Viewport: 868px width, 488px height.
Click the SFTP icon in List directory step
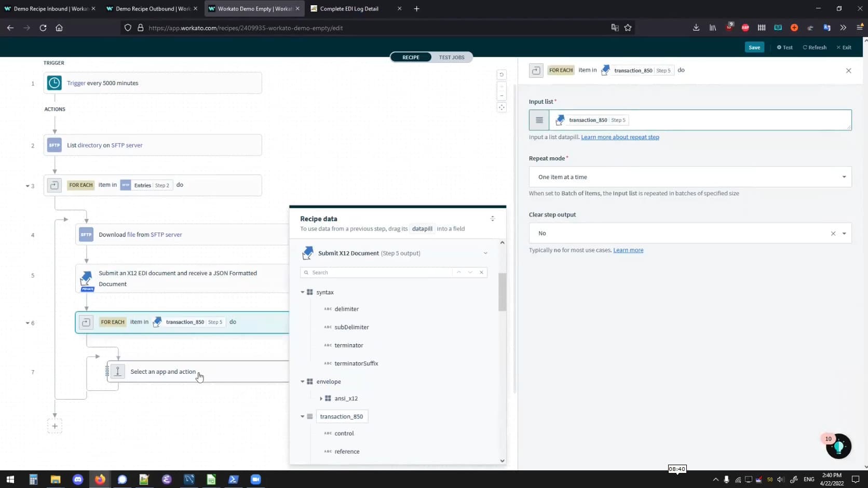pos(55,145)
